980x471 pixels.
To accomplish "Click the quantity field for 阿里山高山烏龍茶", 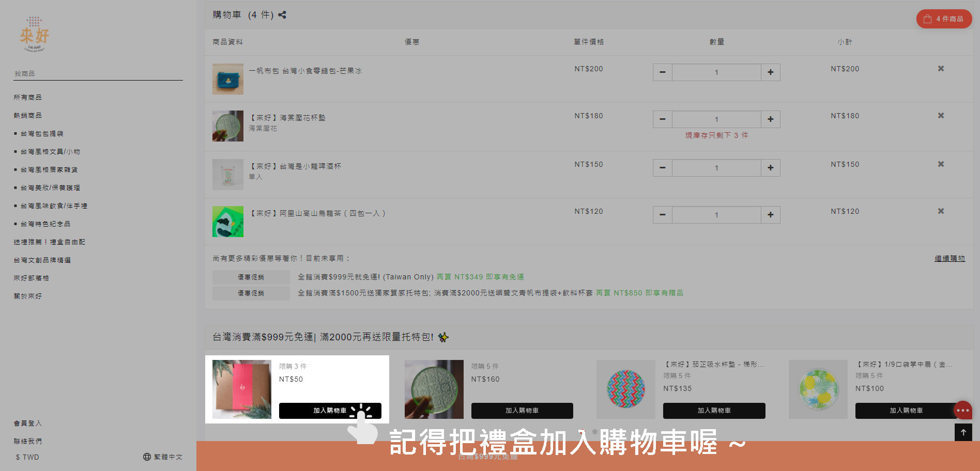I will 716,215.
